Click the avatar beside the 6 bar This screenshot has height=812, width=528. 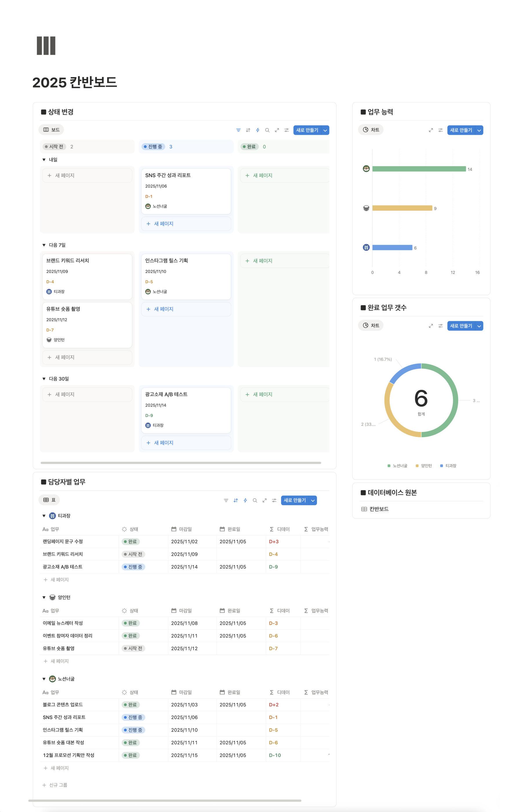tap(366, 247)
